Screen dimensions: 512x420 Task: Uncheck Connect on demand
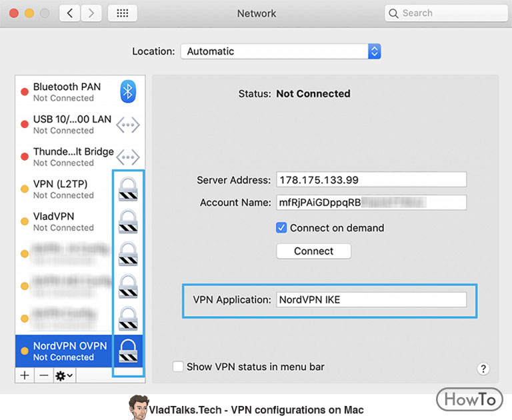click(281, 227)
